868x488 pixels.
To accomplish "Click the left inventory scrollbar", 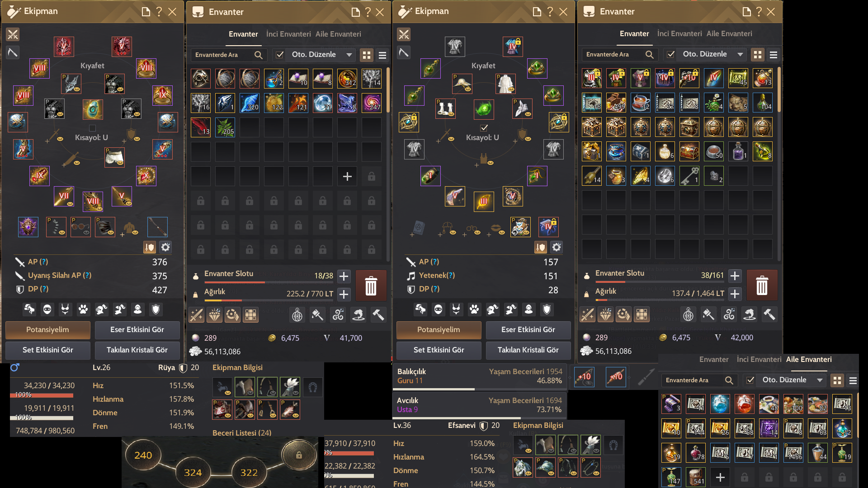I will click(388, 86).
